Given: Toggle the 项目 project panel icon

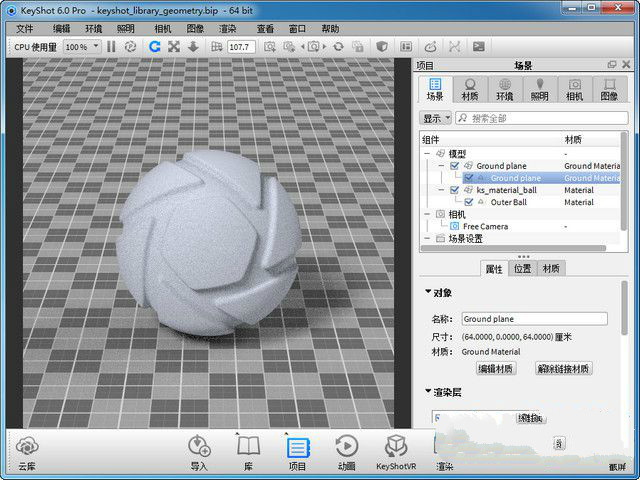Looking at the screenshot, I should (297, 447).
